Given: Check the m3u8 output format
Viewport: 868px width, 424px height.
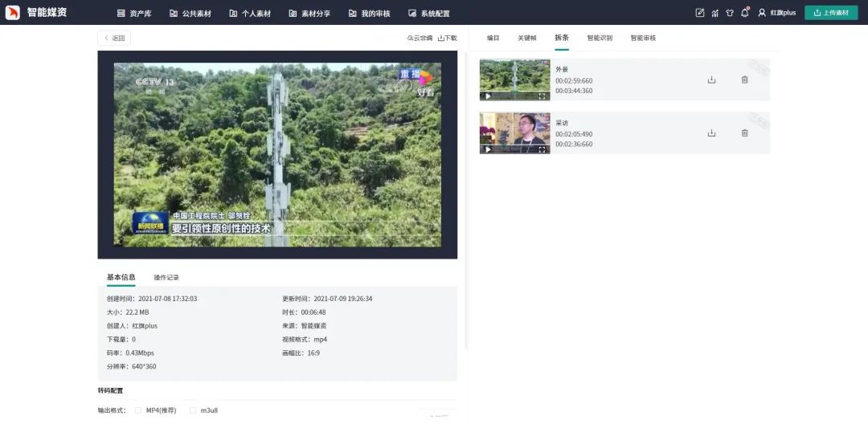Looking at the screenshot, I should pyautogui.click(x=193, y=410).
